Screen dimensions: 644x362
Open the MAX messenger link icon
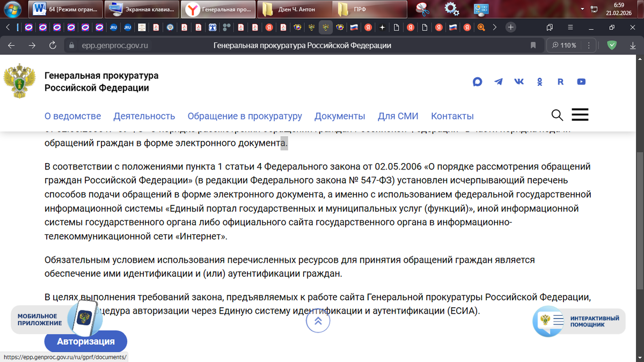478,82
